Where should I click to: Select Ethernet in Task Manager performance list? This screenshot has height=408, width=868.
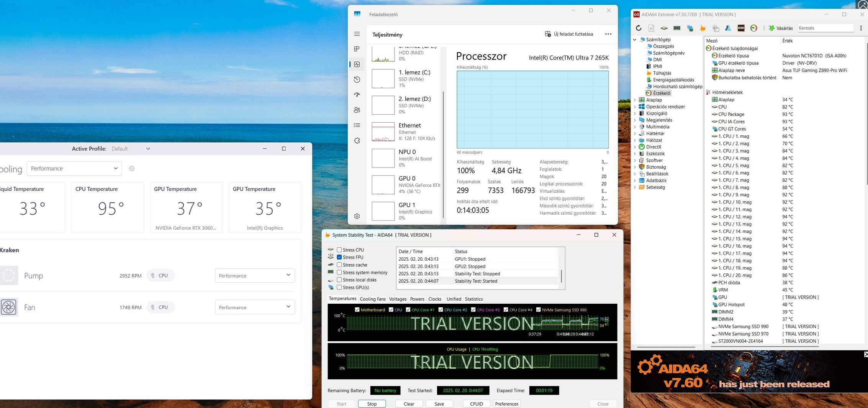406,132
